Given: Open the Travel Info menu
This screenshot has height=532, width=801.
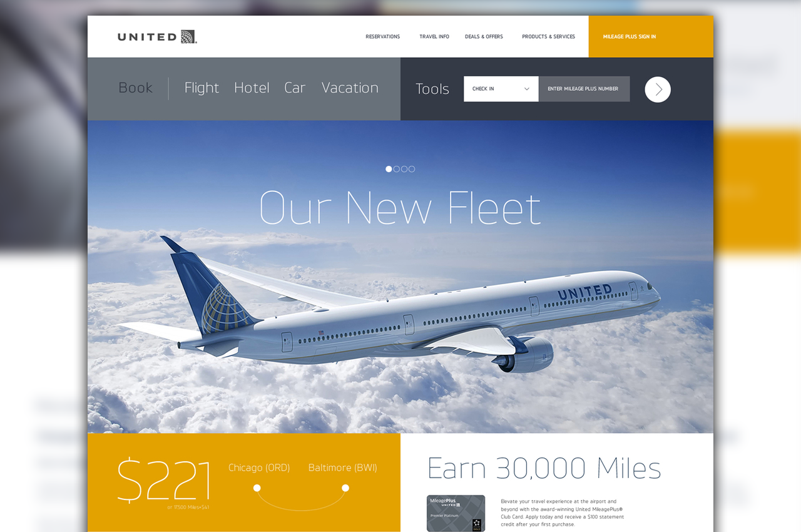Looking at the screenshot, I should point(434,37).
